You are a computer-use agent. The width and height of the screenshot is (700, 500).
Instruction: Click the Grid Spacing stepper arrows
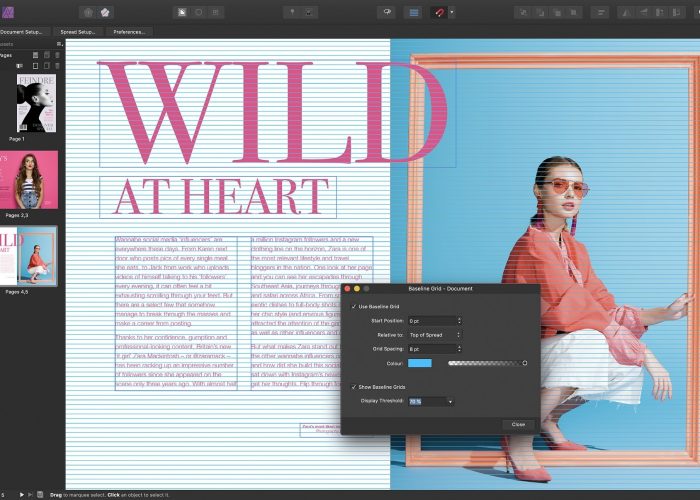point(459,349)
